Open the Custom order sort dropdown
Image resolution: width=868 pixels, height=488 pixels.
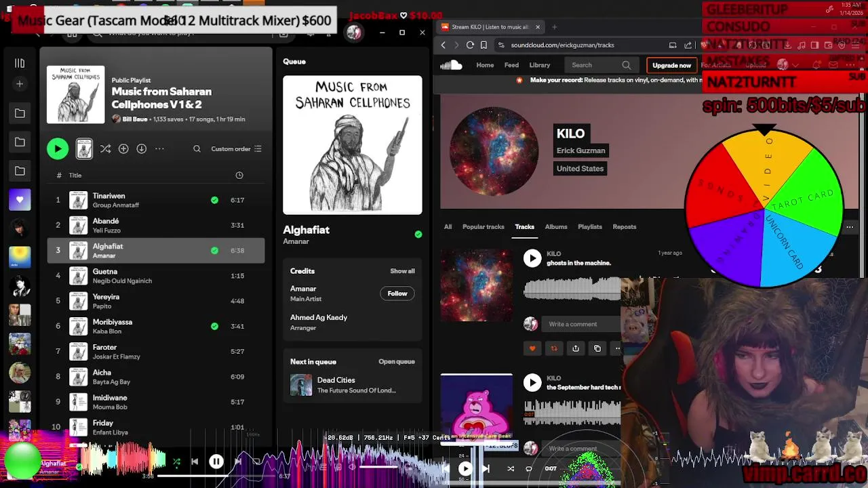(236, 149)
